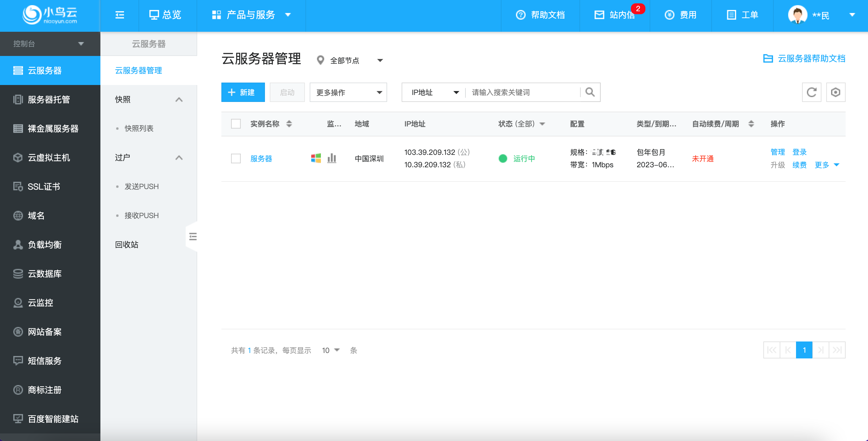Open 帮助文档 help docs
The height and width of the screenshot is (441, 868).
(540, 15)
